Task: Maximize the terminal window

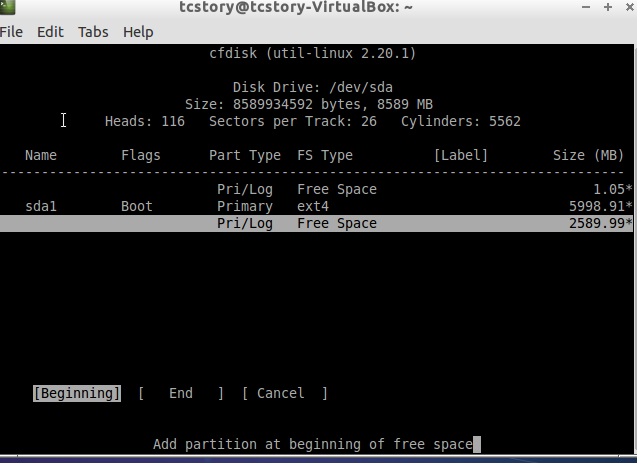Action: click(608, 7)
